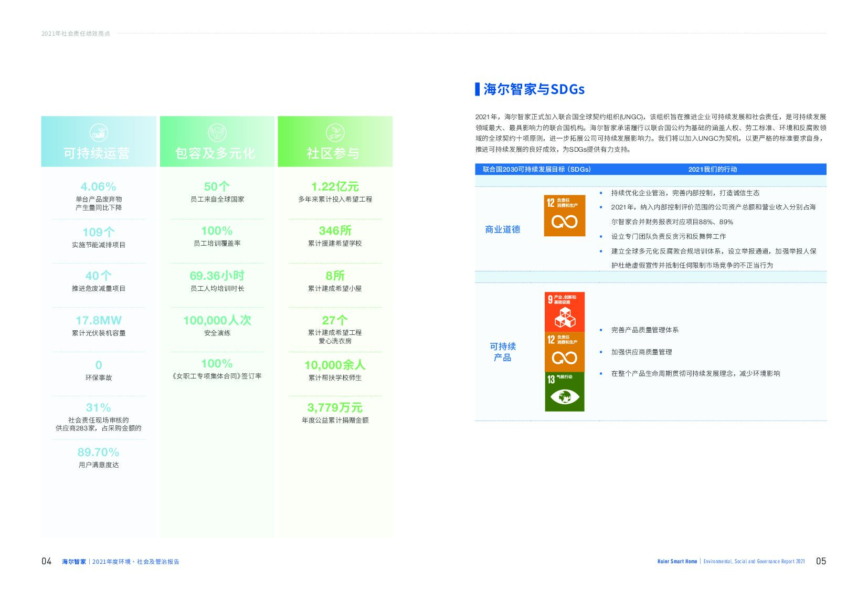Select the 31% figure
The height and width of the screenshot is (589, 868).
pos(99,407)
